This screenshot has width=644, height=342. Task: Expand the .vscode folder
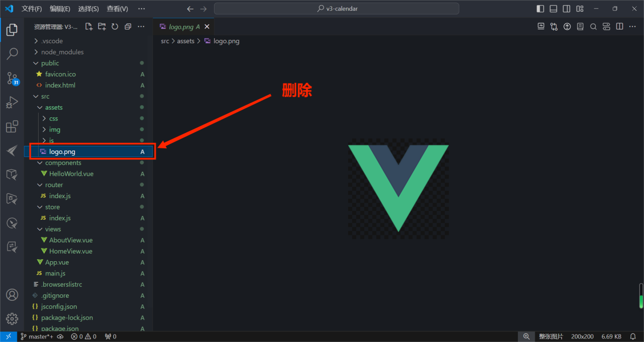pos(89,41)
